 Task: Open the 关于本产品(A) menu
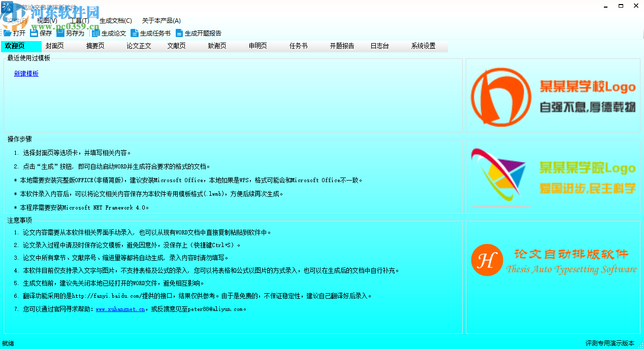pyautogui.click(x=162, y=21)
